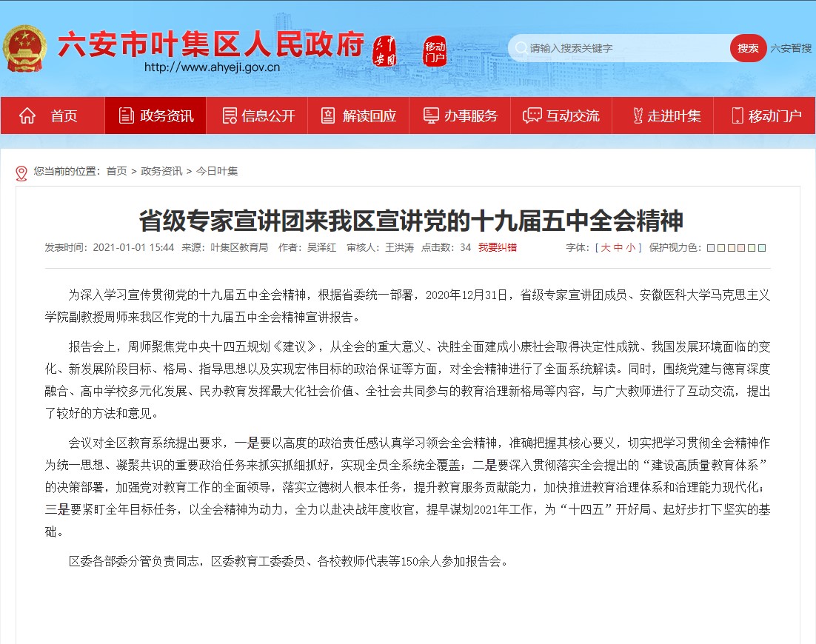816x644 pixels.
Task: Click the 六中安图 red seal icon
Action: 384,50
